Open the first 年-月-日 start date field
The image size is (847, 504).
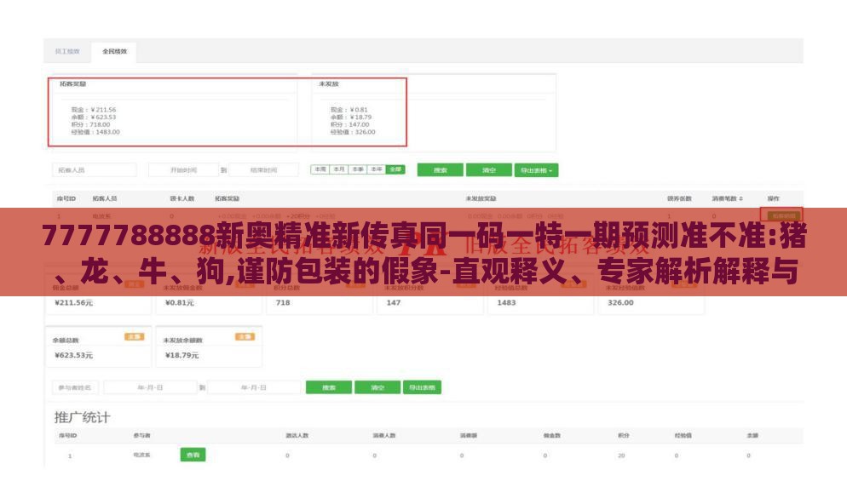point(150,387)
